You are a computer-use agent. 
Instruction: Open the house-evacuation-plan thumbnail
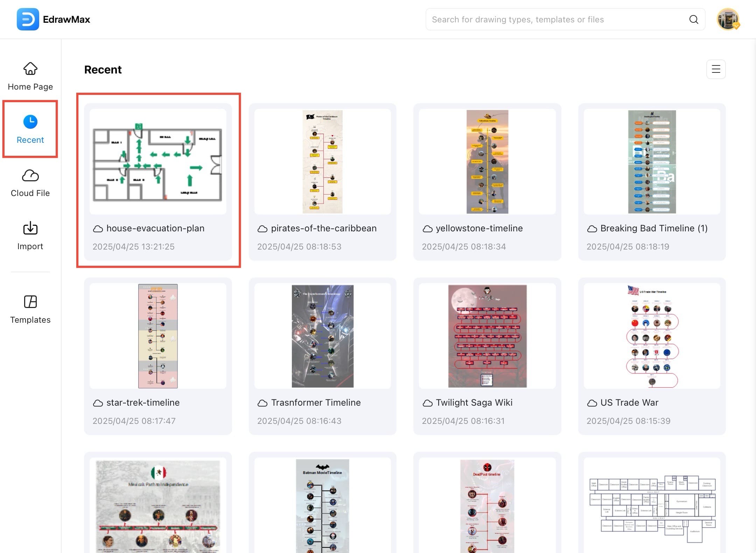(158, 161)
